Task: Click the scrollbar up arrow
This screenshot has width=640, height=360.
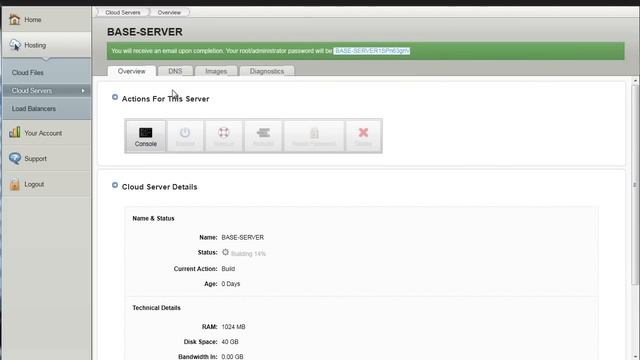Action: (635, 81)
